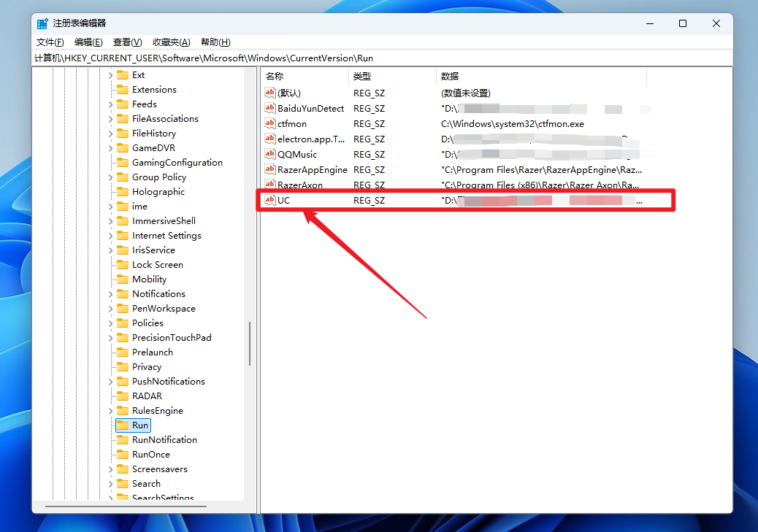Image resolution: width=758 pixels, height=532 pixels.
Task: Click the string icon beside RazerAppEngine
Action: coord(269,169)
